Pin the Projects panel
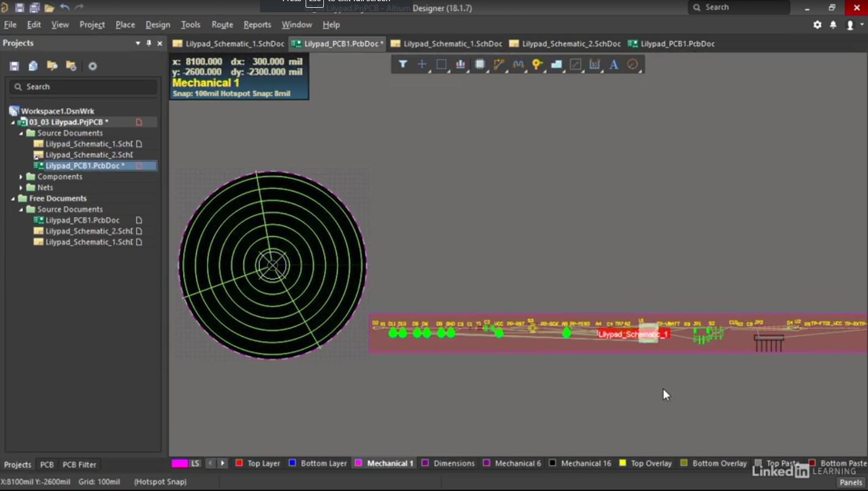This screenshot has height=491, width=868. pos(149,43)
